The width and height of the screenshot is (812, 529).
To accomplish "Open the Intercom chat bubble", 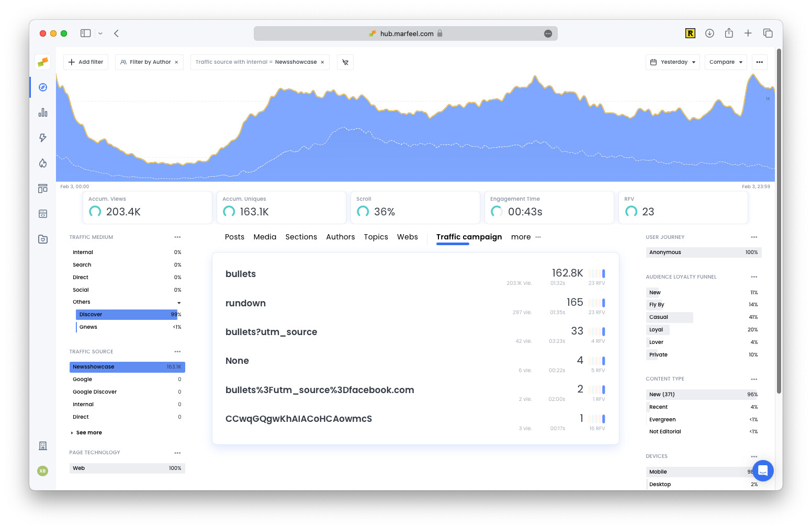I will point(763,470).
